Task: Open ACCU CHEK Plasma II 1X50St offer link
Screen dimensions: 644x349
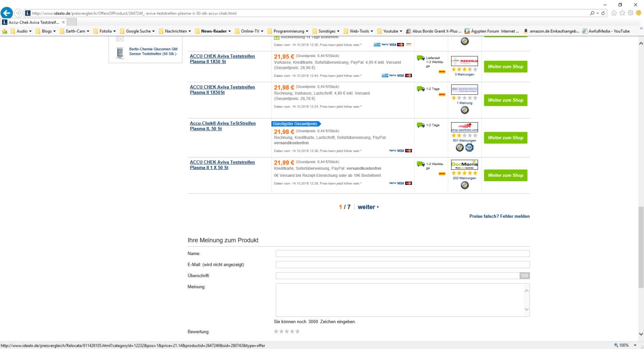Action: point(222,90)
